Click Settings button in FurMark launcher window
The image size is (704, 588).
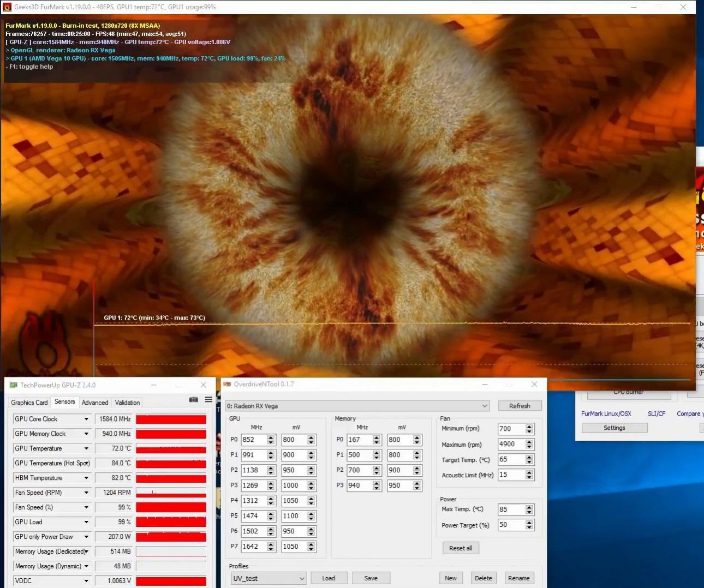pyautogui.click(x=614, y=428)
